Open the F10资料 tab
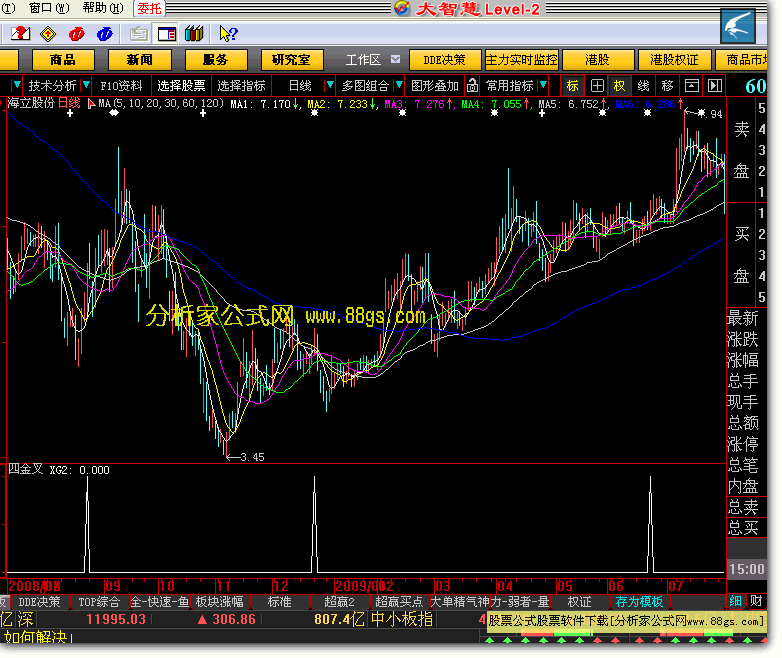The image size is (782, 658). [121, 86]
